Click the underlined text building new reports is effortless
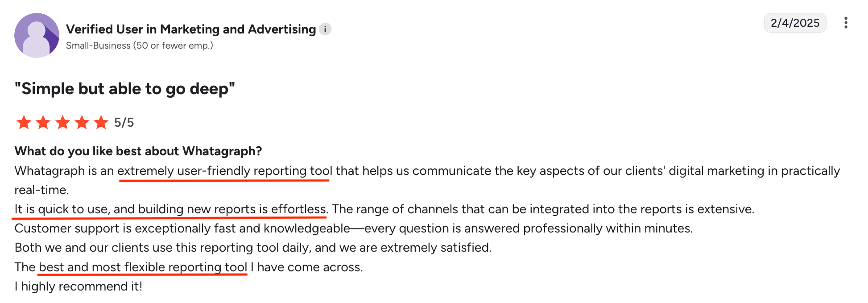 coord(231,208)
